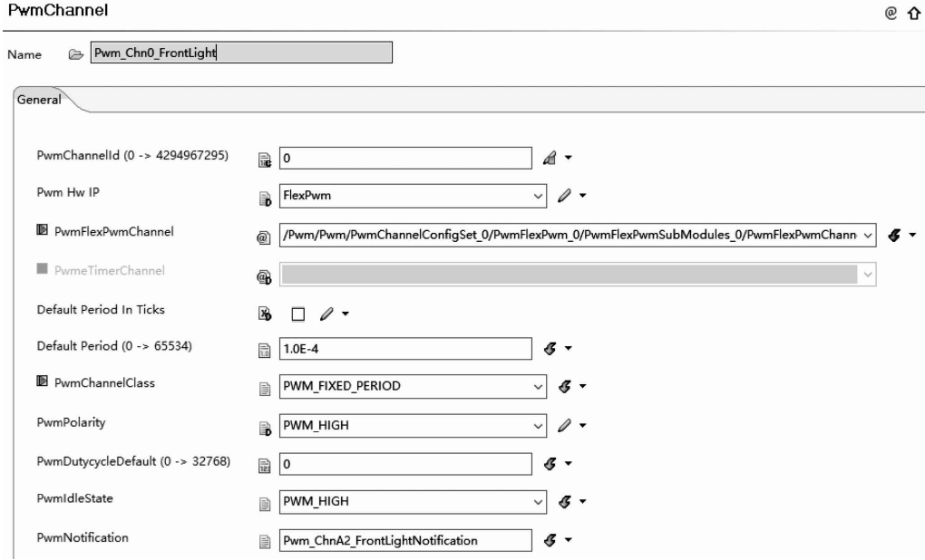Click the derived-value icon after PwmFlexPwmChannel path

click(x=894, y=235)
